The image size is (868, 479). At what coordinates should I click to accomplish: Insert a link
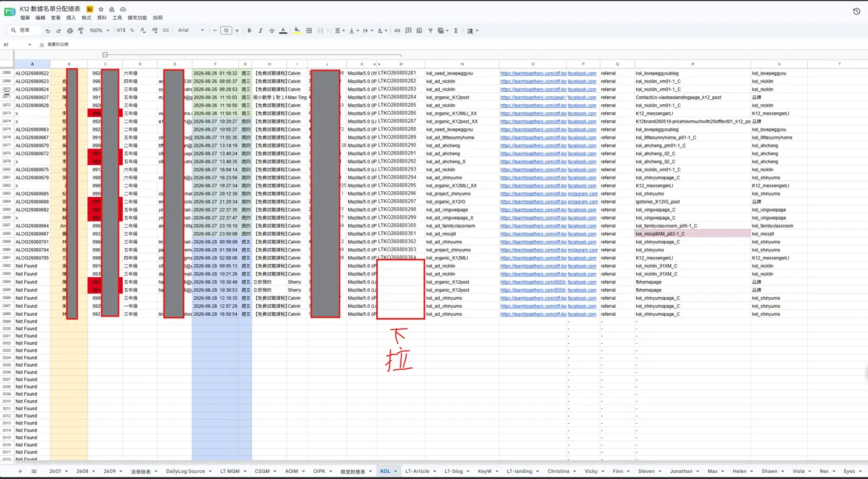pos(397,30)
